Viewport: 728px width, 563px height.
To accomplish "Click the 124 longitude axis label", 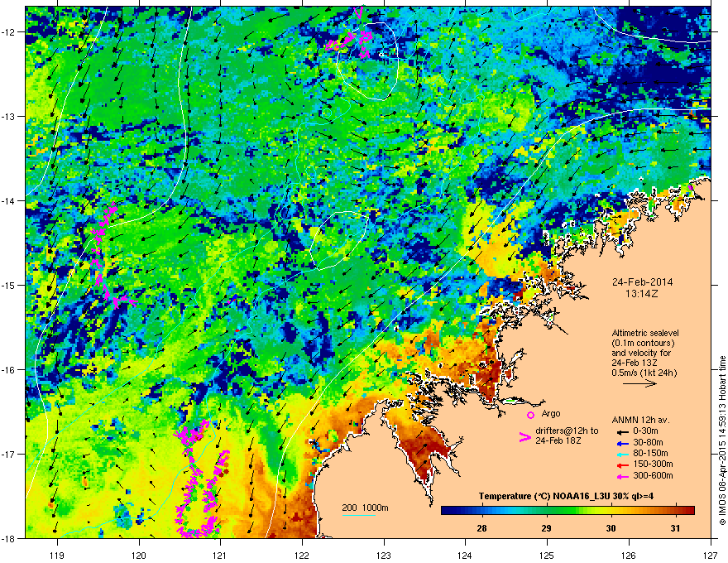I will click(x=465, y=555).
